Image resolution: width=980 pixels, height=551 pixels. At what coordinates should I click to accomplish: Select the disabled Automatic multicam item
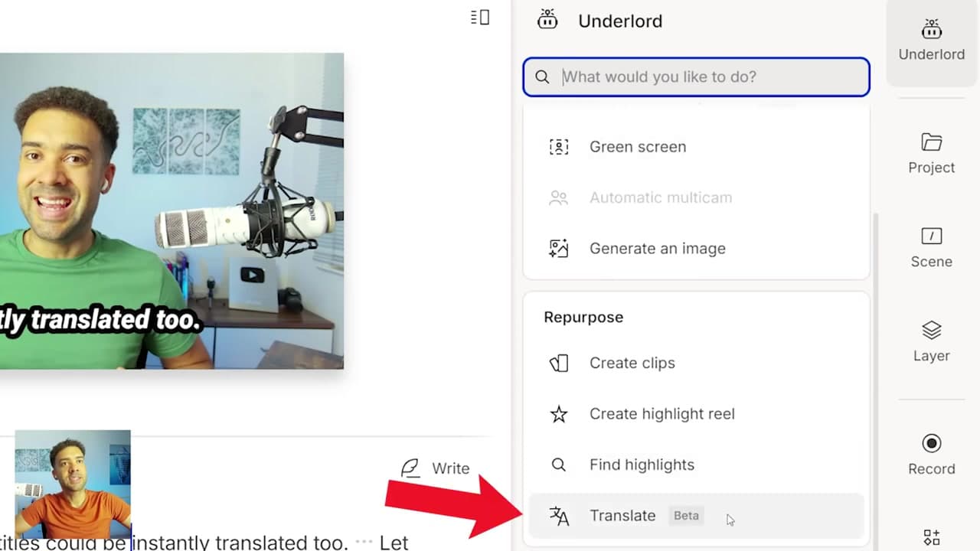[x=696, y=197]
